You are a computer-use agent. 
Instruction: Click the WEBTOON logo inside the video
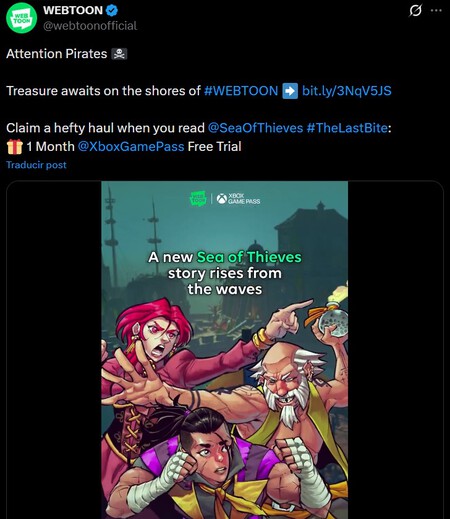(198, 199)
